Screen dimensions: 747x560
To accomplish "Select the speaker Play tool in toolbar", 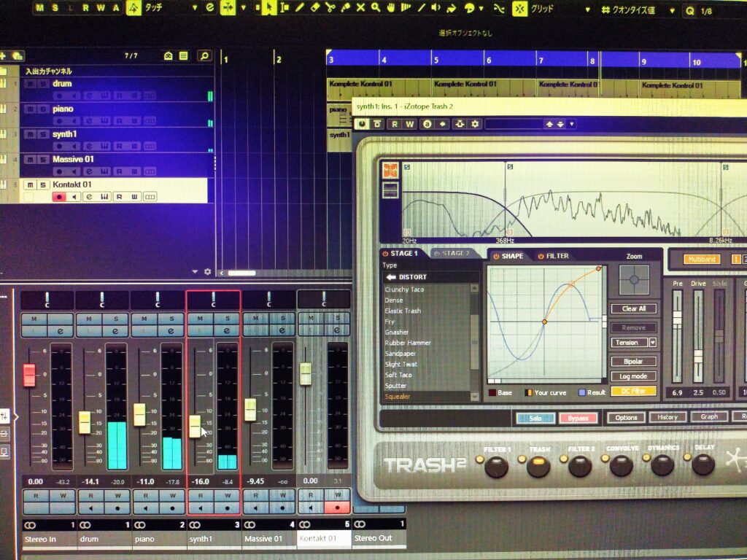I will pos(436,7).
